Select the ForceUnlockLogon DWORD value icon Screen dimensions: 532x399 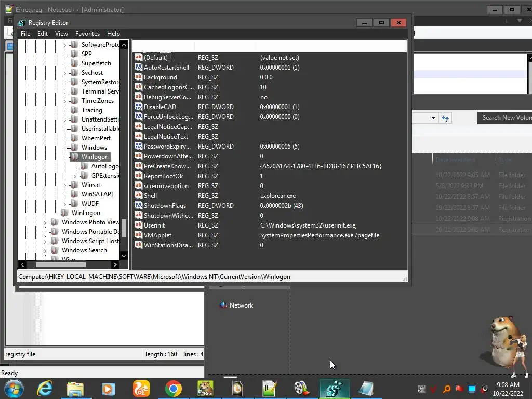pos(138,116)
